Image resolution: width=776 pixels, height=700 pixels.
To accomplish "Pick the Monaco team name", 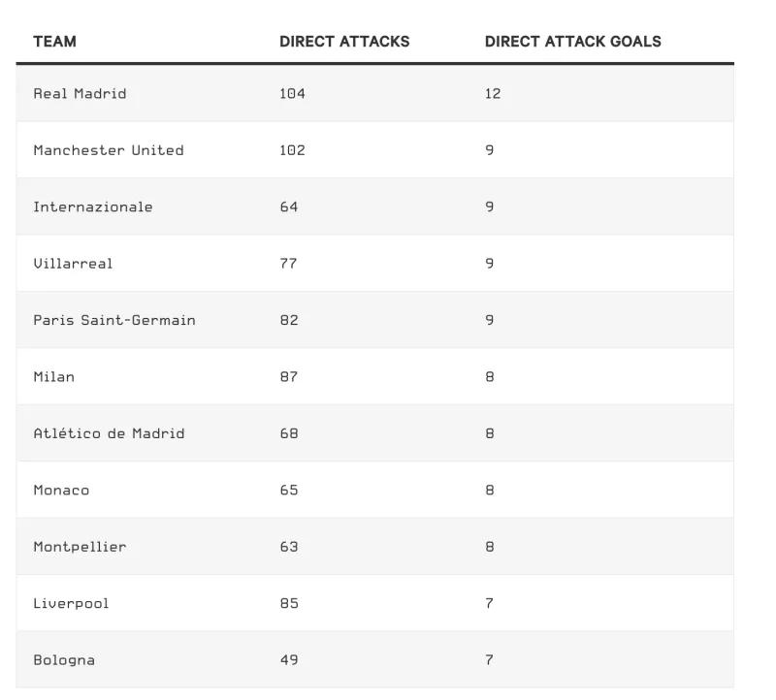I will point(61,491).
